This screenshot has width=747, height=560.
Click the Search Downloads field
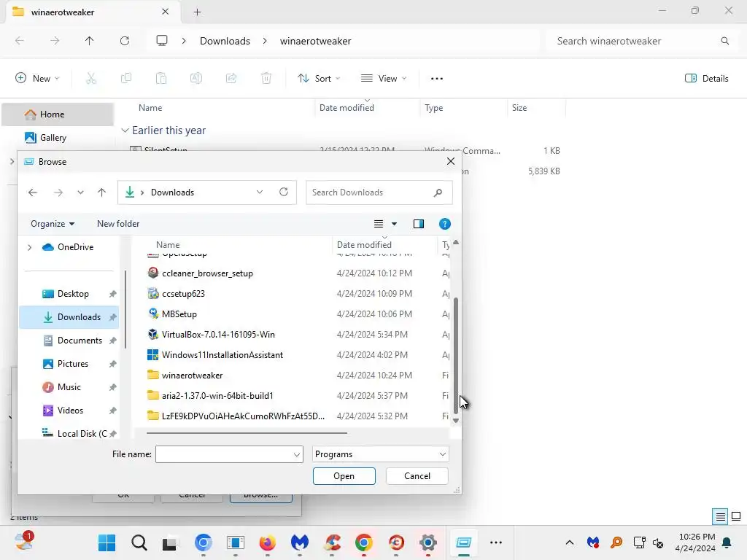379,192
